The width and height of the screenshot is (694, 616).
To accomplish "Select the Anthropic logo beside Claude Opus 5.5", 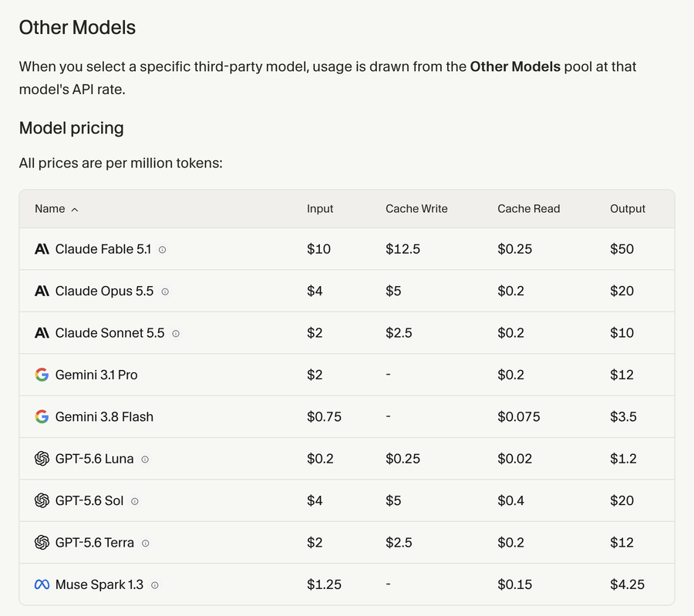I will tap(42, 291).
